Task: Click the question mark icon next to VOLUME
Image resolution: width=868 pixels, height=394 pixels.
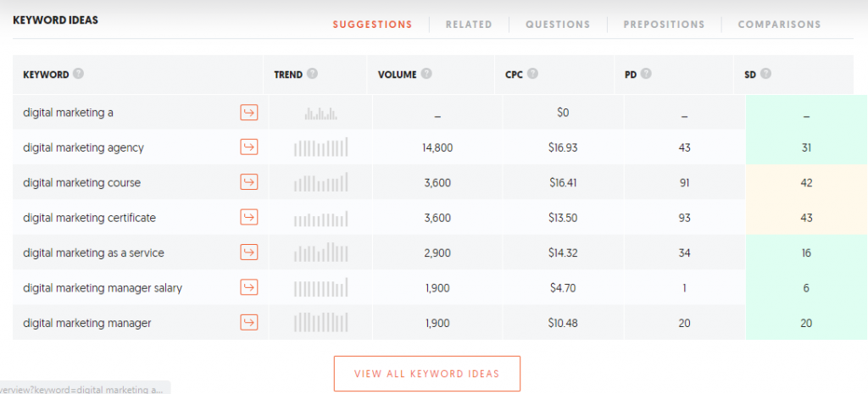Action: pos(426,74)
